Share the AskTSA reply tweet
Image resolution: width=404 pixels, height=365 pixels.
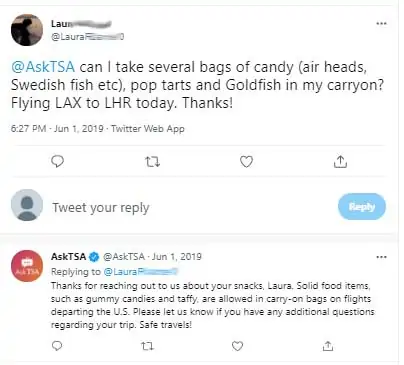point(328,346)
